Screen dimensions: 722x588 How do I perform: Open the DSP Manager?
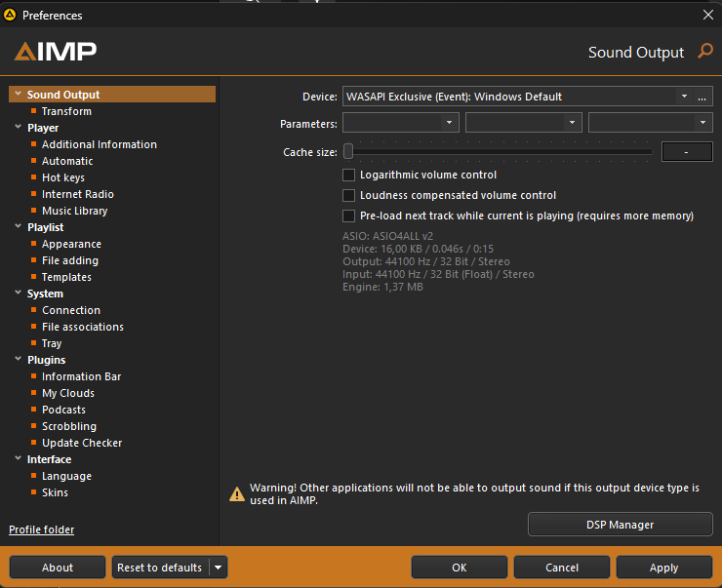point(620,525)
